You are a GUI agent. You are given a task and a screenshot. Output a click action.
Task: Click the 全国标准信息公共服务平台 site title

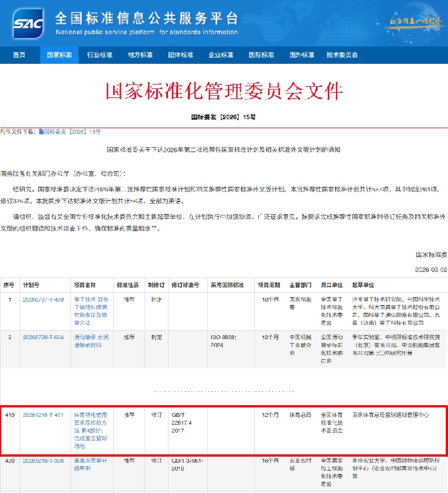coord(147,18)
